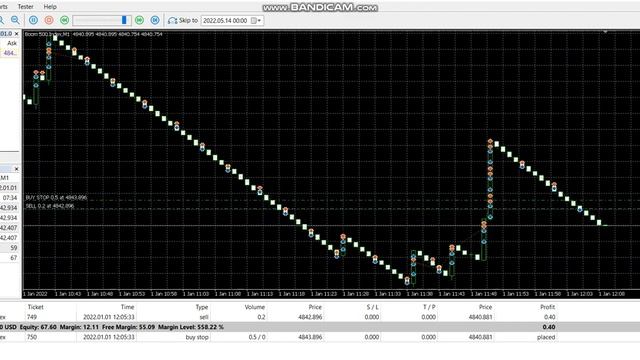Click the 0.5 / 0 volume cell
The width and height of the screenshot is (640, 360).
click(257, 337)
